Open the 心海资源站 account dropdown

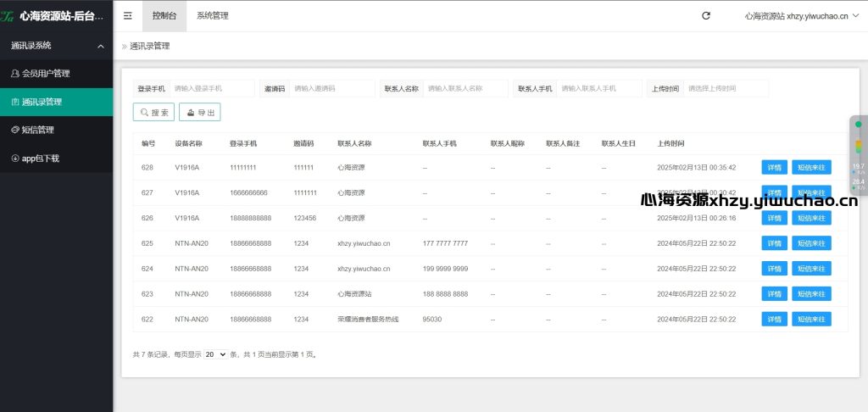coord(800,16)
